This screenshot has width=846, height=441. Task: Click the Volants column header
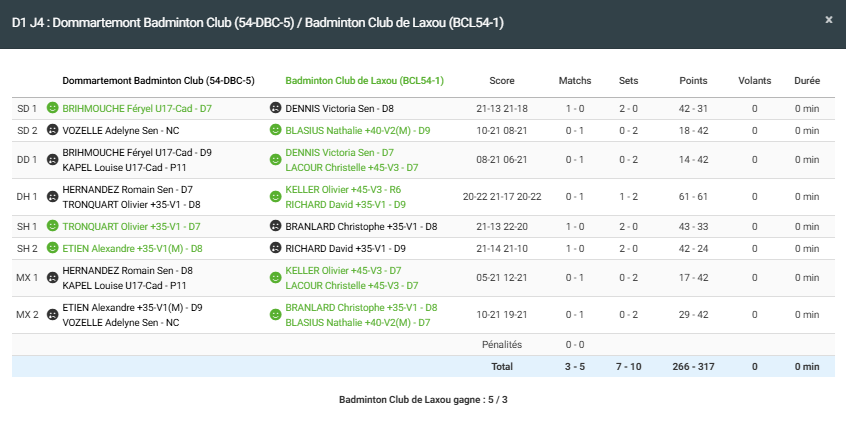coord(754,80)
